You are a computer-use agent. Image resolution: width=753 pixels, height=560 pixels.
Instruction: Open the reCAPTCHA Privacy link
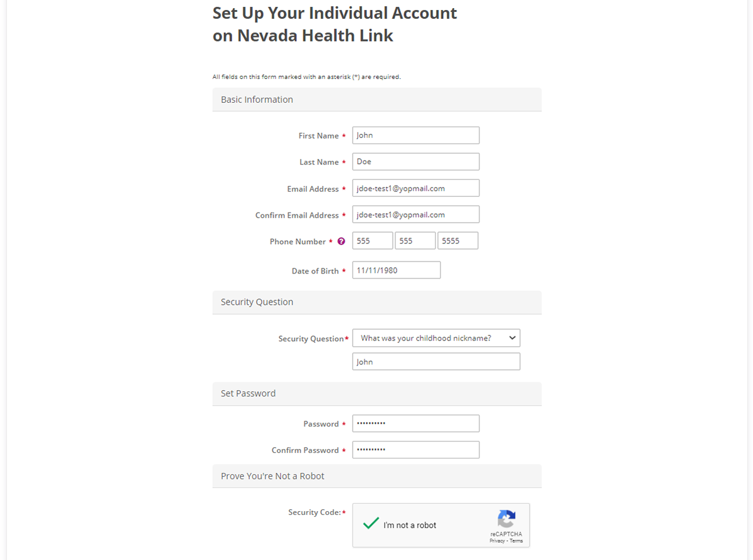click(x=498, y=541)
